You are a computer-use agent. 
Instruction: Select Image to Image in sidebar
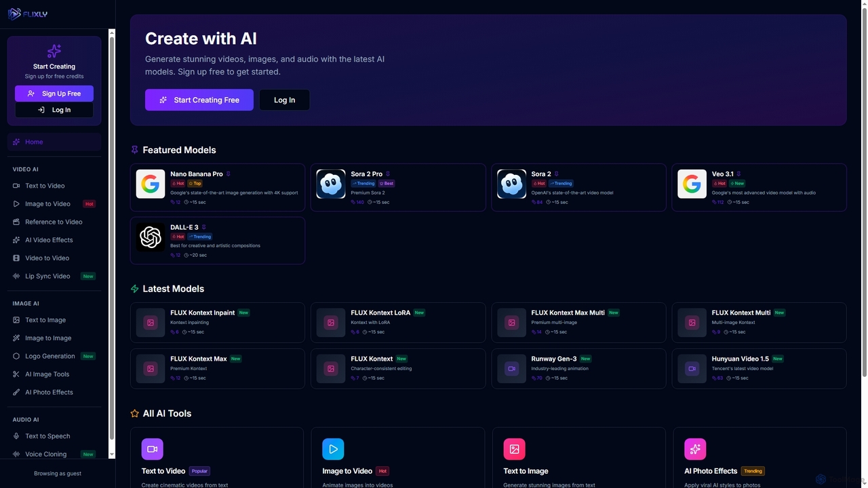tap(54, 338)
